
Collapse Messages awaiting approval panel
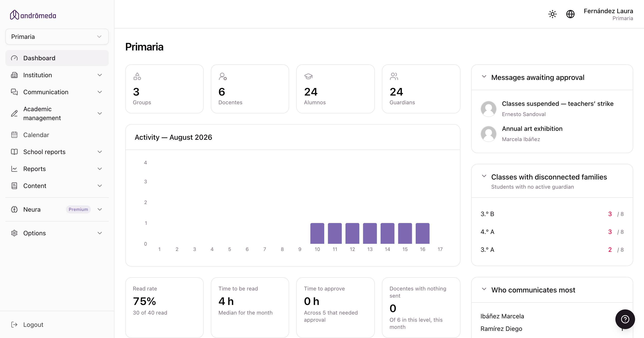tap(484, 76)
